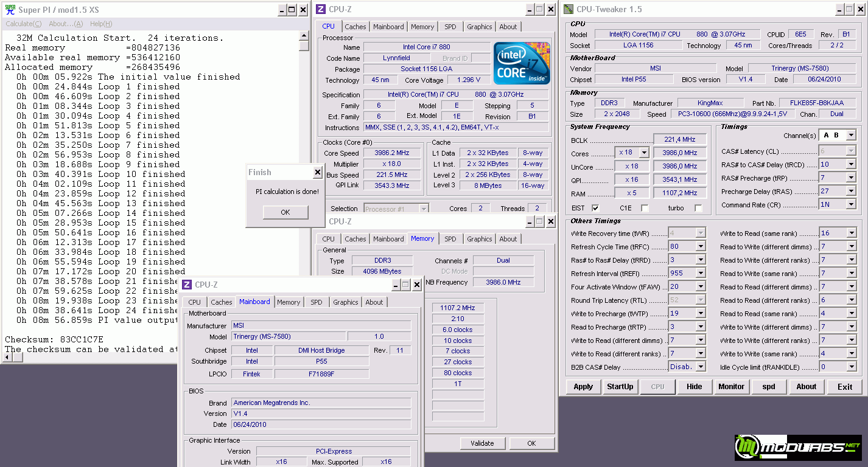Viewport: 868px width, 467px height.
Task: Click the Apply button in CPU-Tweaker
Action: tap(583, 387)
